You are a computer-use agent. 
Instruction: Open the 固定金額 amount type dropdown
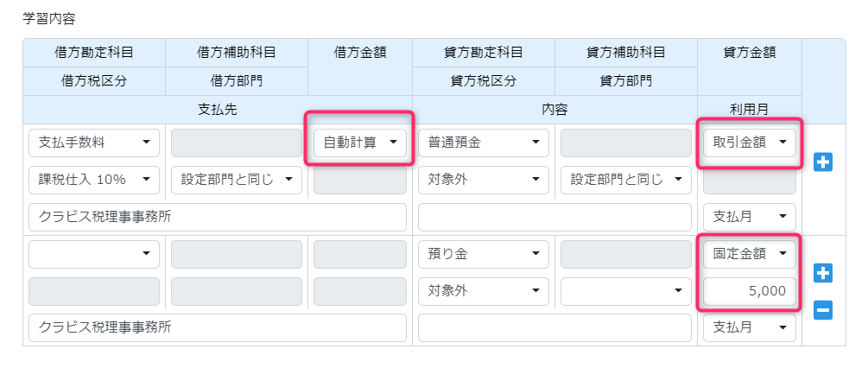[750, 254]
